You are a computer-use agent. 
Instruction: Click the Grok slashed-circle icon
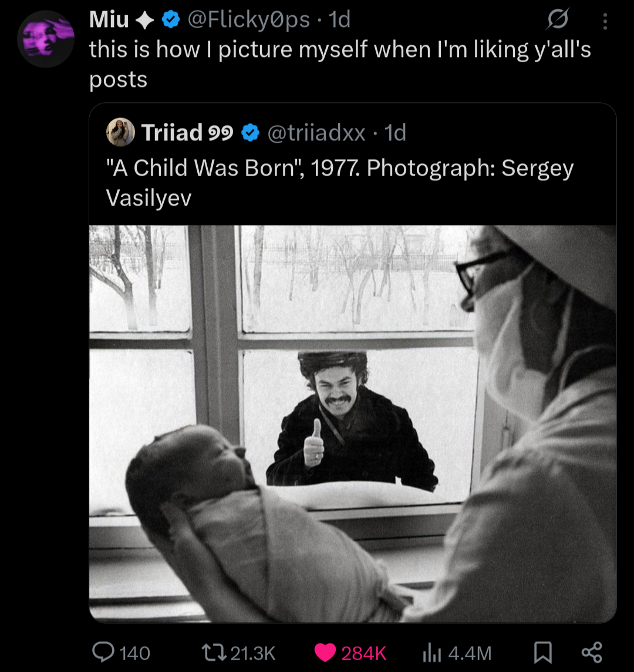[x=557, y=21]
